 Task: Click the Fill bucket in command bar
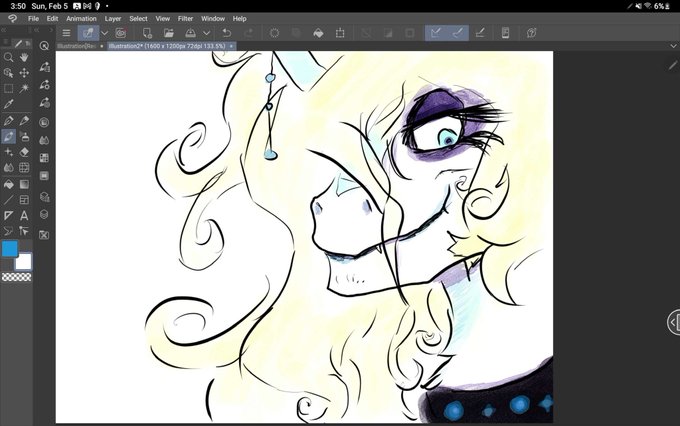(x=318, y=33)
